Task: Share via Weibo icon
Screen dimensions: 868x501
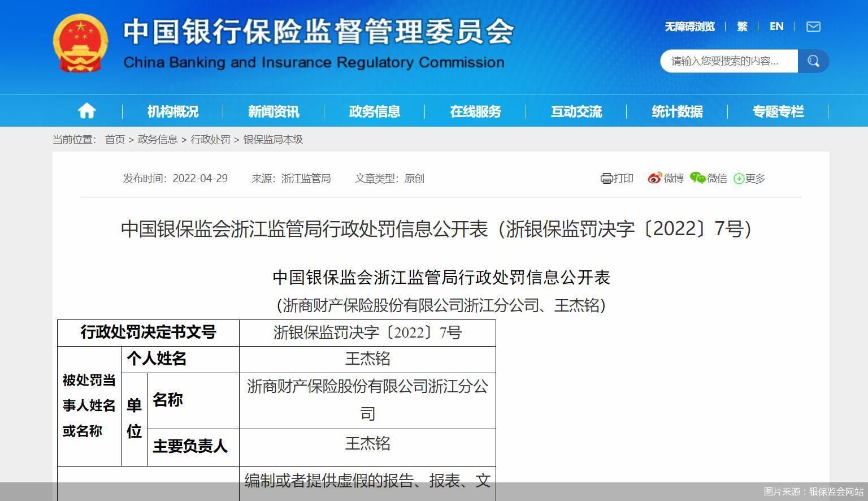Action: click(x=654, y=178)
